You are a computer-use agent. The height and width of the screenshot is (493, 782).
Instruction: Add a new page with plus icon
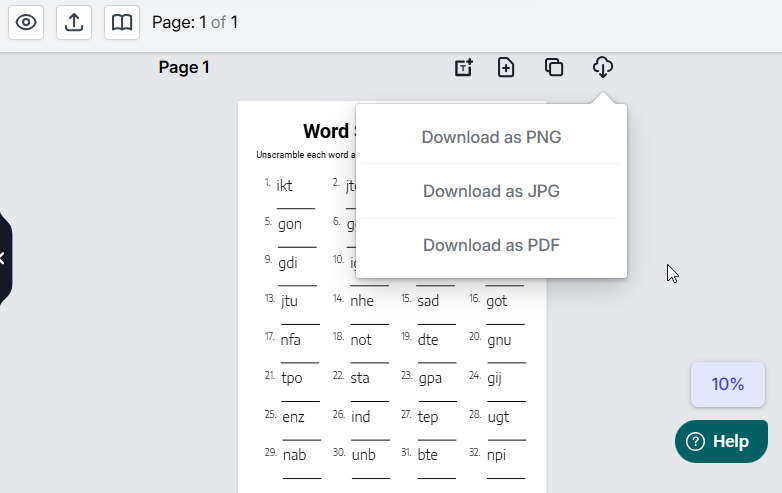pos(506,68)
